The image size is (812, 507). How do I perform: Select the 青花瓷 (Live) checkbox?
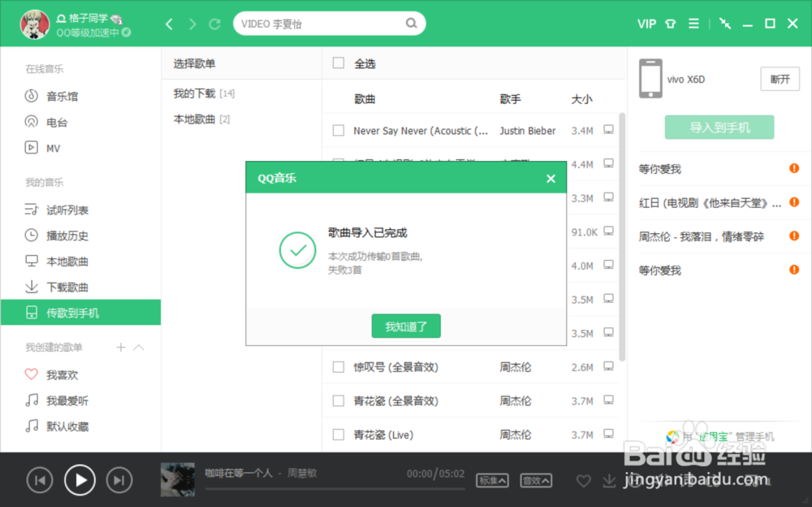coord(339,434)
